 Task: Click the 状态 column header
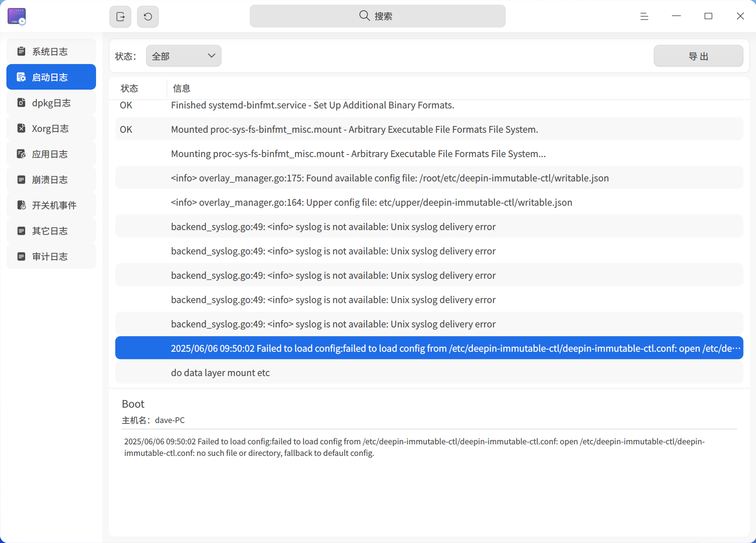129,88
